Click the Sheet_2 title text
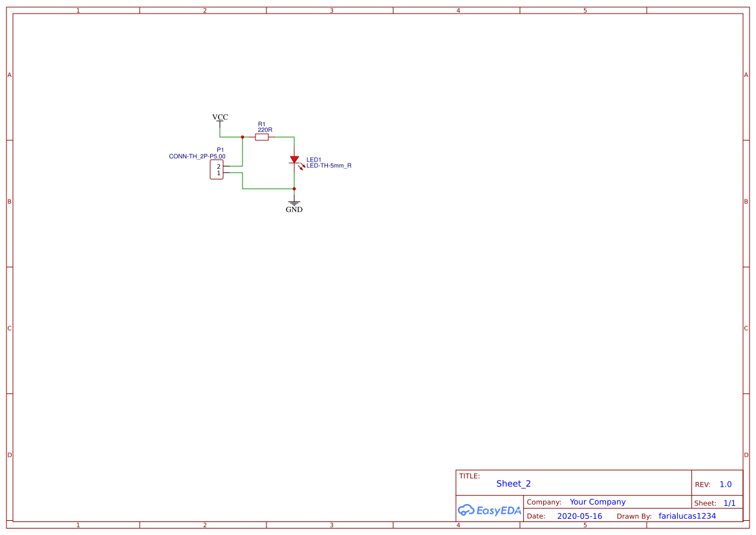Viewport: 756px width, 535px height. point(513,483)
